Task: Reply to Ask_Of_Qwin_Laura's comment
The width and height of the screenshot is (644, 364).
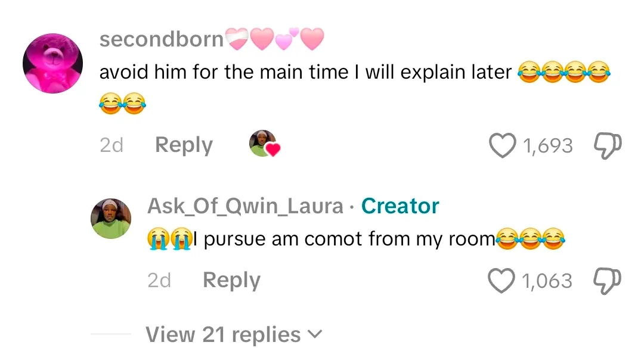Action: pos(231,280)
